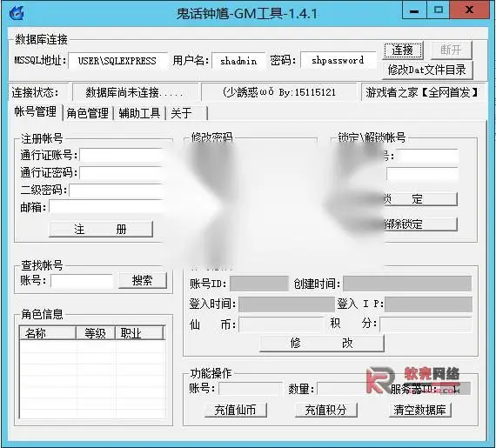Close the GM工具 window
The image size is (496, 448).
click(470, 10)
